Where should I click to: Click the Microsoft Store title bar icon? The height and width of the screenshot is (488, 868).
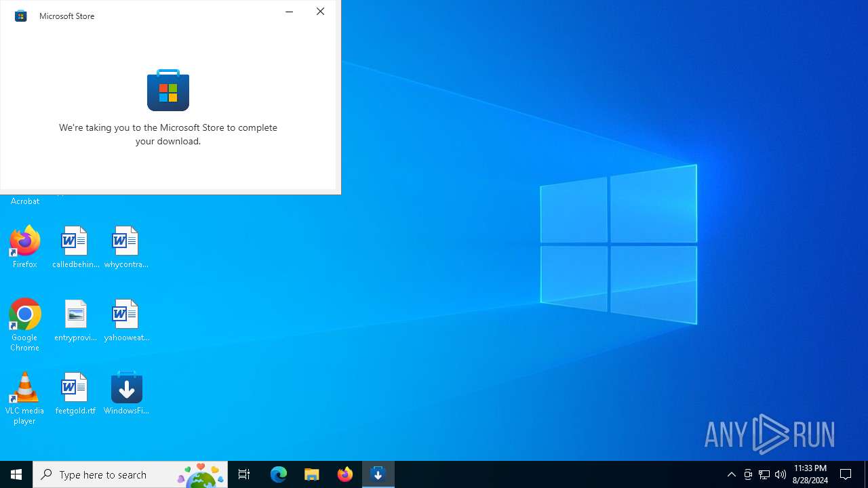pos(21,16)
